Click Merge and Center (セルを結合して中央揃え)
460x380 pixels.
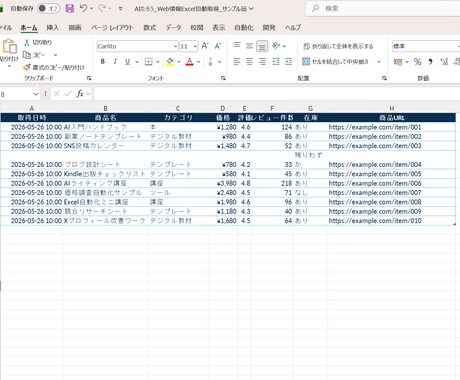tap(336, 62)
